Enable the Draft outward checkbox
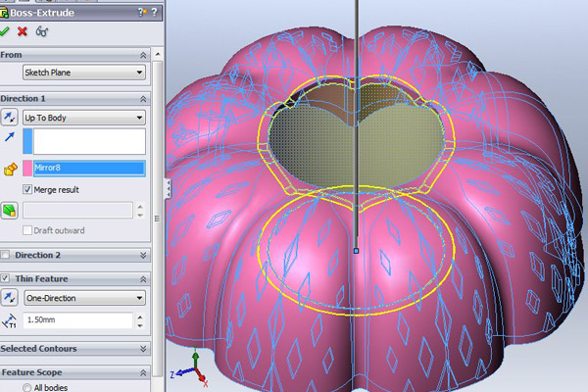 [27, 230]
